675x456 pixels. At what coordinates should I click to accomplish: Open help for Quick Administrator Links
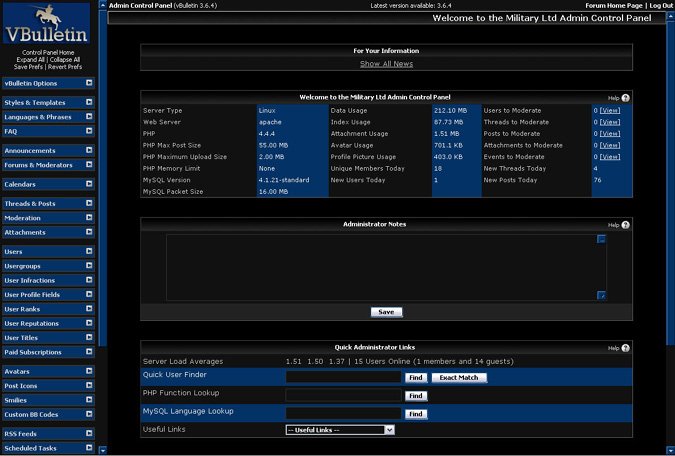pos(625,348)
